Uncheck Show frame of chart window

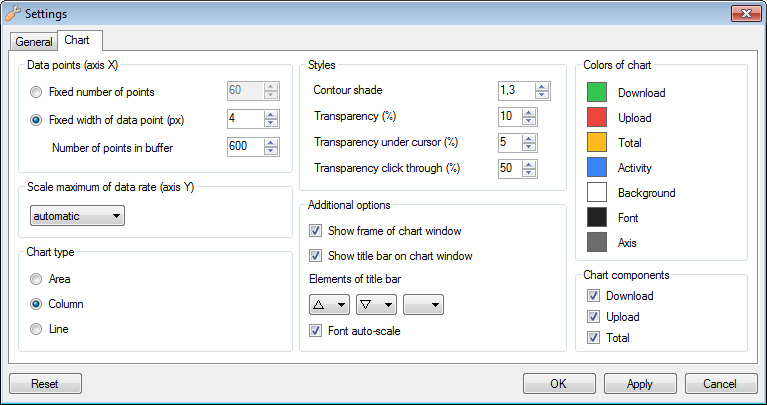(x=316, y=231)
